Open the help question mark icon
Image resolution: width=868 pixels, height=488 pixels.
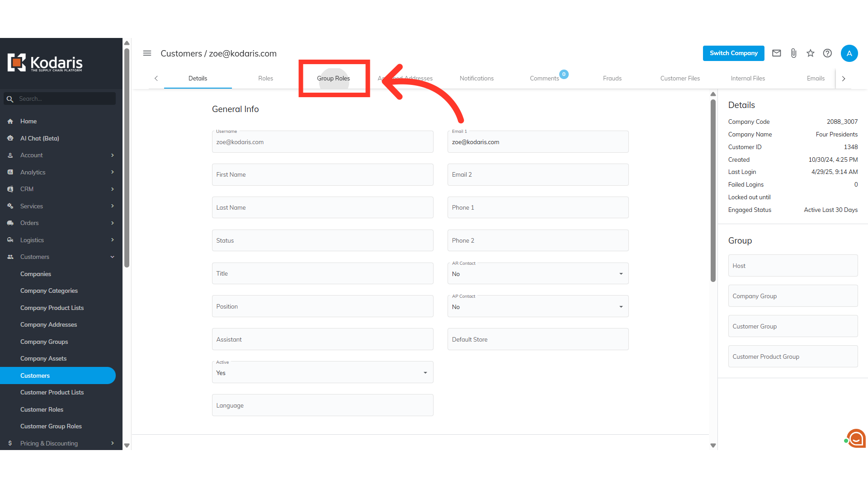pos(827,53)
